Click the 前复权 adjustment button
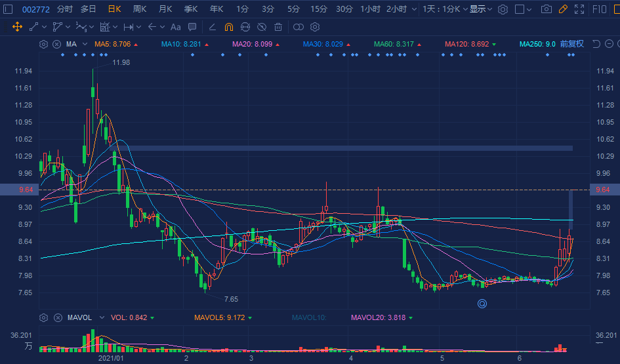 point(571,44)
